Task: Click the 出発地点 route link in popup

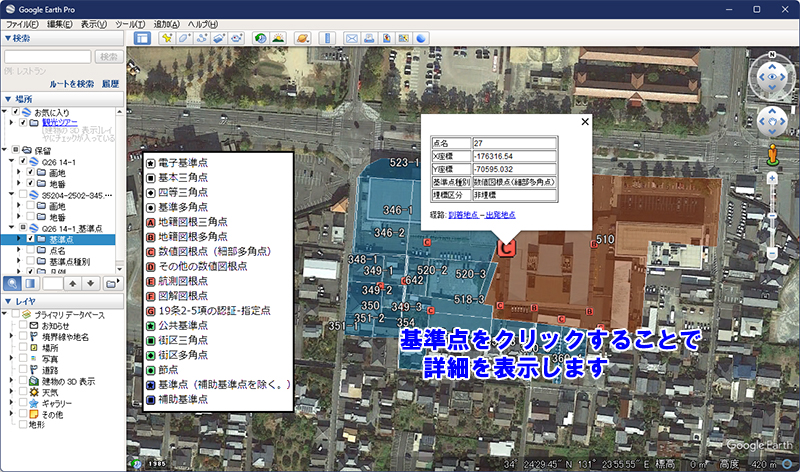Action: (x=501, y=215)
